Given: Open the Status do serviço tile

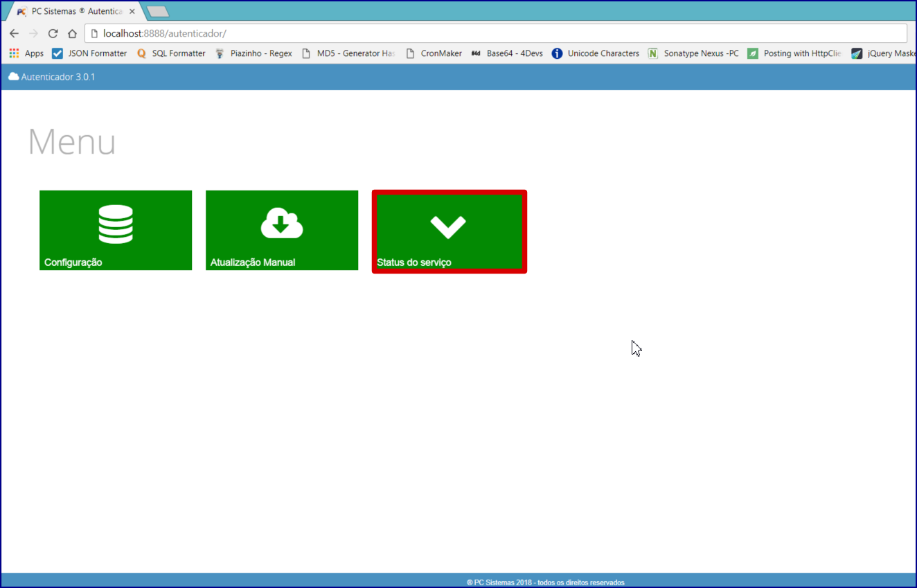Looking at the screenshot, I should pos(449,231).
